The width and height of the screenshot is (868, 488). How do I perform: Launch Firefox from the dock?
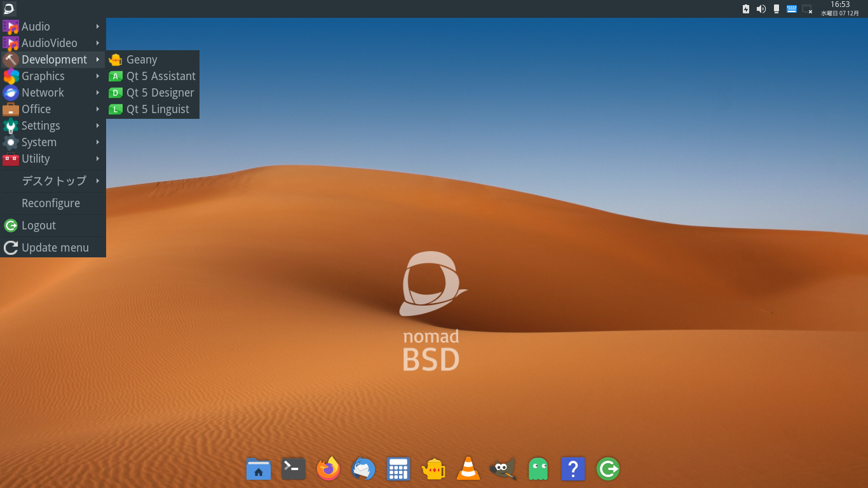(x=329, y=469)
